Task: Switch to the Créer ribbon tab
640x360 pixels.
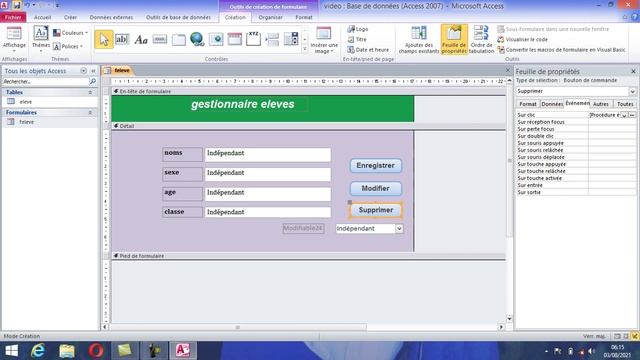Action: [70, 17]
